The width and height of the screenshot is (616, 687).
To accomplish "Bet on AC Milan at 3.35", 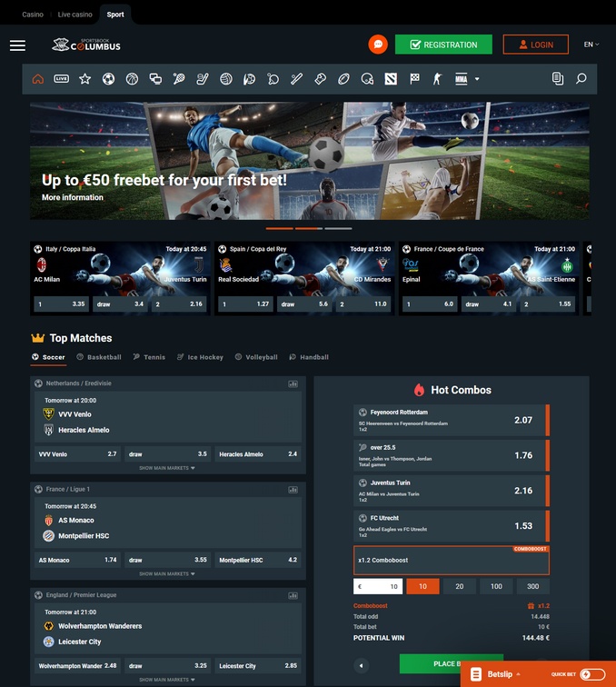I will coord(62,304).
